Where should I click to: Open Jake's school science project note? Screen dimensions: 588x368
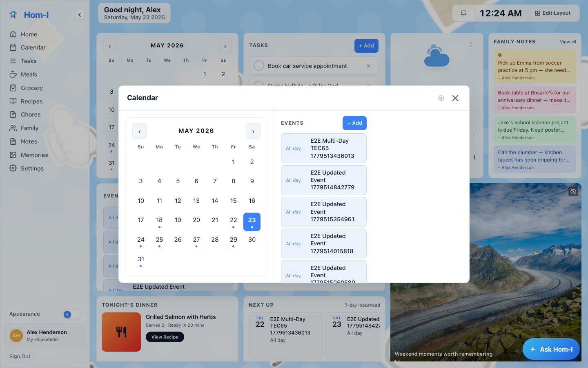click(x=535, y=130)
